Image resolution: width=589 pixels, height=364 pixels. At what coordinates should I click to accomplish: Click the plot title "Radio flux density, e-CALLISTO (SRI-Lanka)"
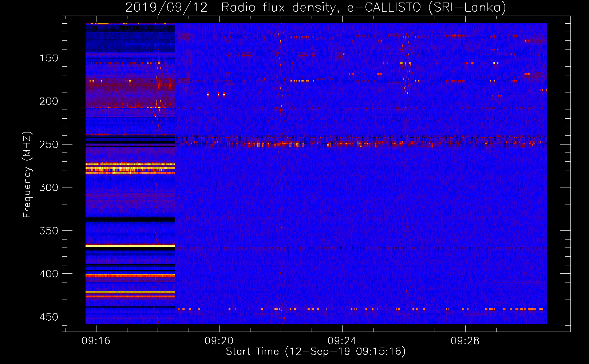pos(363,7)
